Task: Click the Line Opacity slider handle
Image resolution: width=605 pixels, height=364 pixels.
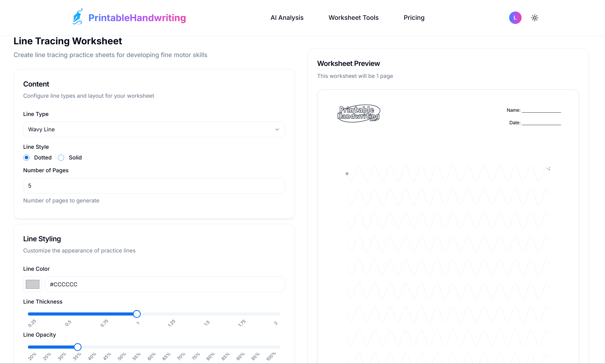Action: tap(77, 347)
